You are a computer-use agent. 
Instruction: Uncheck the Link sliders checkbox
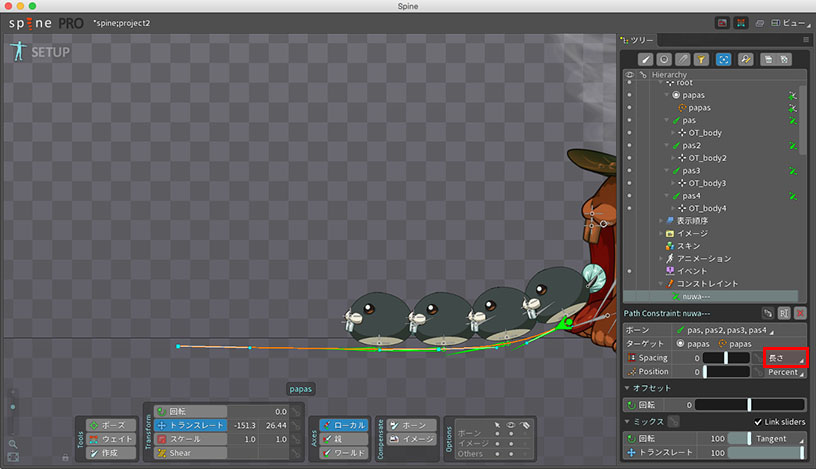tap(758, 422)
